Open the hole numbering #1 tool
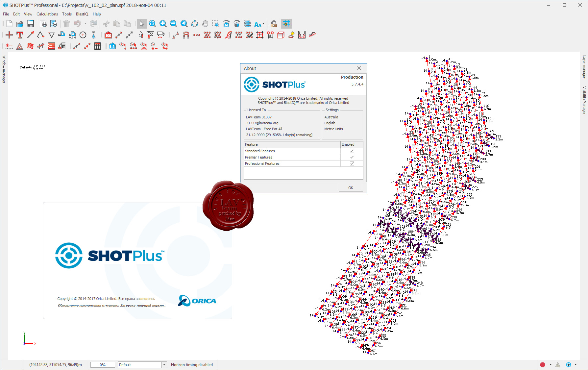 (x=140, y=35)
